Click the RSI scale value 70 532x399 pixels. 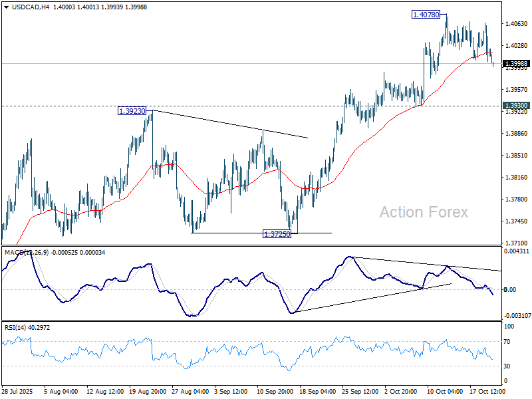coord(507,342)
